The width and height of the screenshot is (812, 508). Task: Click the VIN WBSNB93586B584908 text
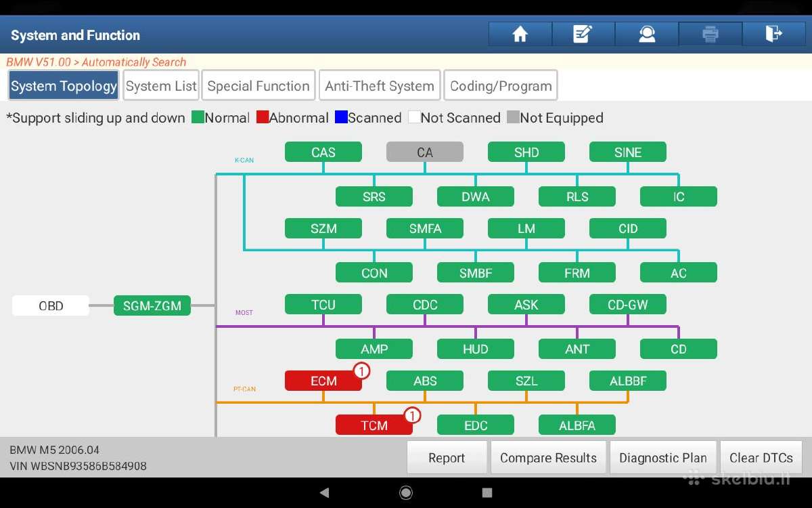[78, 466]
